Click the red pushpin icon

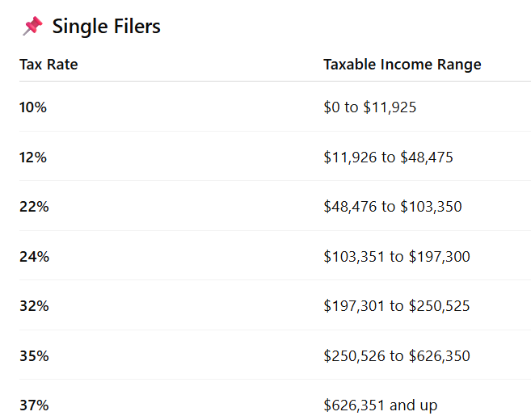point(32,27)
